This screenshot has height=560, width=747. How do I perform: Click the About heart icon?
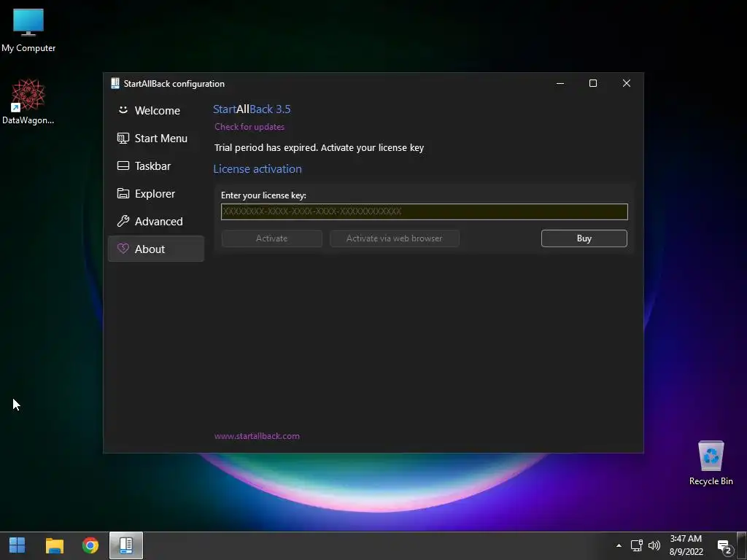tap(123, 249)
